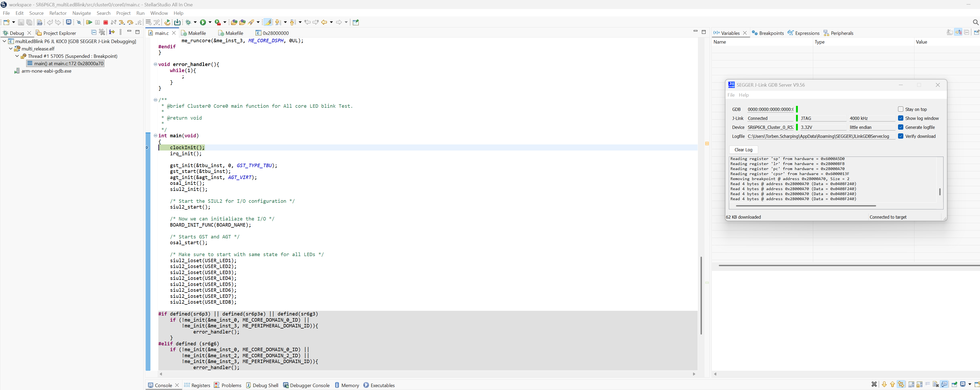980x390 pixels.
Task: Switch to the Registers tab
Action: [197, 385]
